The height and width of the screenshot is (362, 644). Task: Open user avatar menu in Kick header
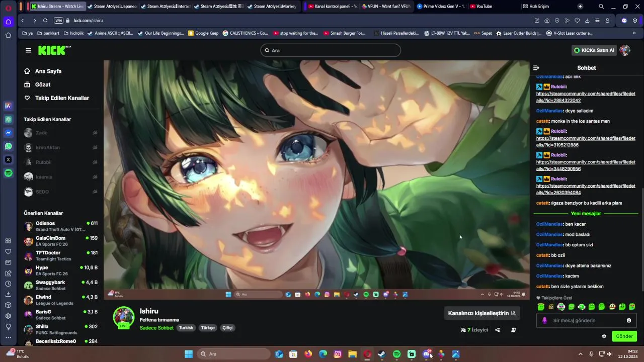click(x=625, y=50)
